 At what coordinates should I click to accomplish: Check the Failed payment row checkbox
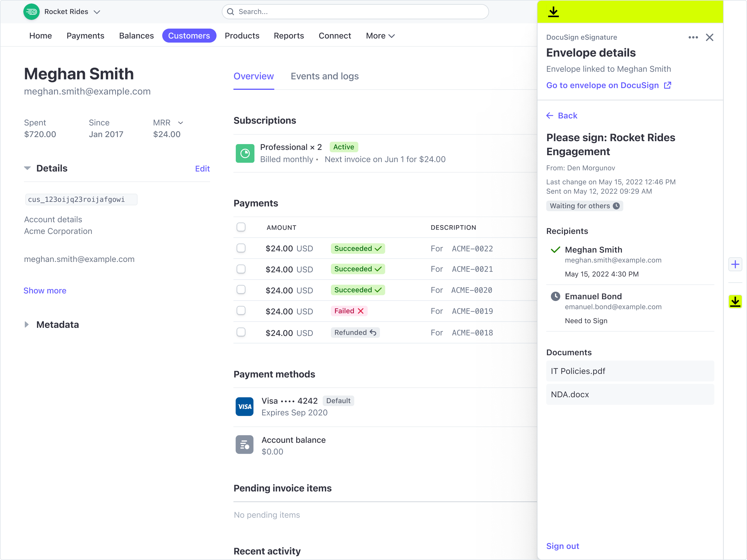241,311
